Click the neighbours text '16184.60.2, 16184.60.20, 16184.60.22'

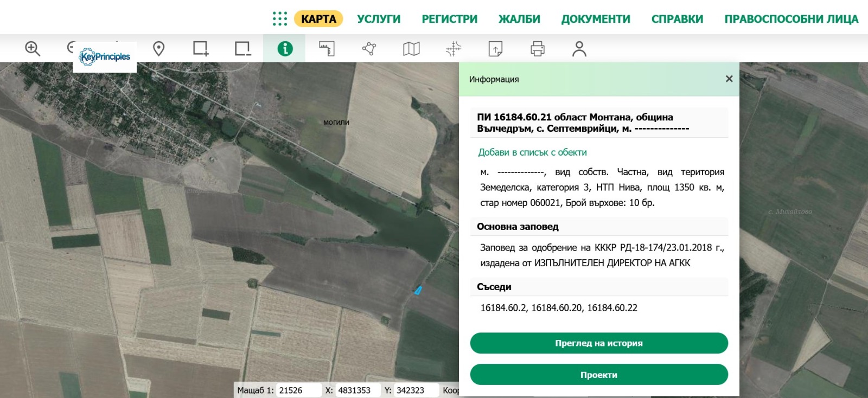(x=559, y=308)
